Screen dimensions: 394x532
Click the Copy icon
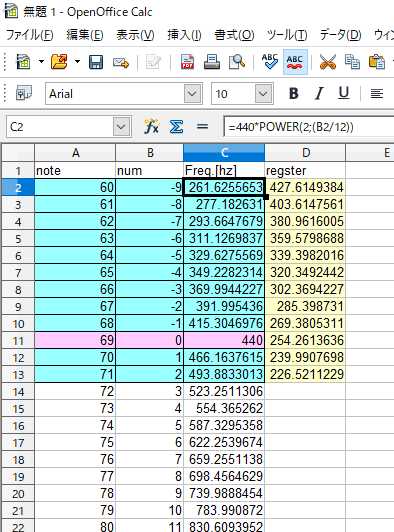(352, 62)
